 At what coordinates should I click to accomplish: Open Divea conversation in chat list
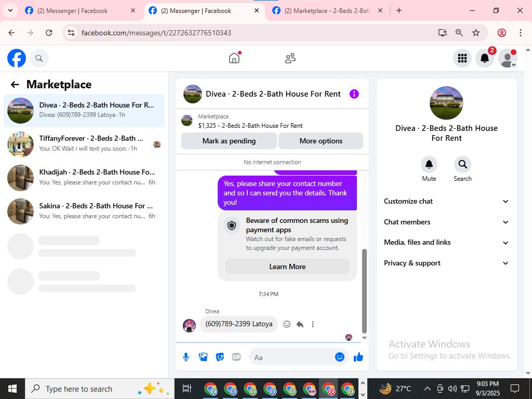(84, 111)
